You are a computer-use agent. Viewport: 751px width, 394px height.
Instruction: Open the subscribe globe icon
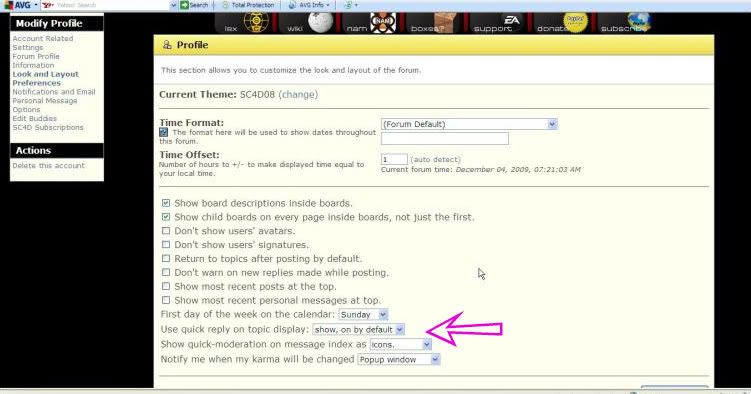(x=638, y=22)
